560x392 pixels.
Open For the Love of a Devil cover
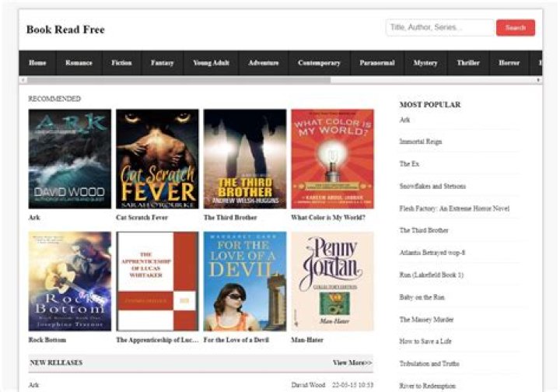[x=245, y=282]
